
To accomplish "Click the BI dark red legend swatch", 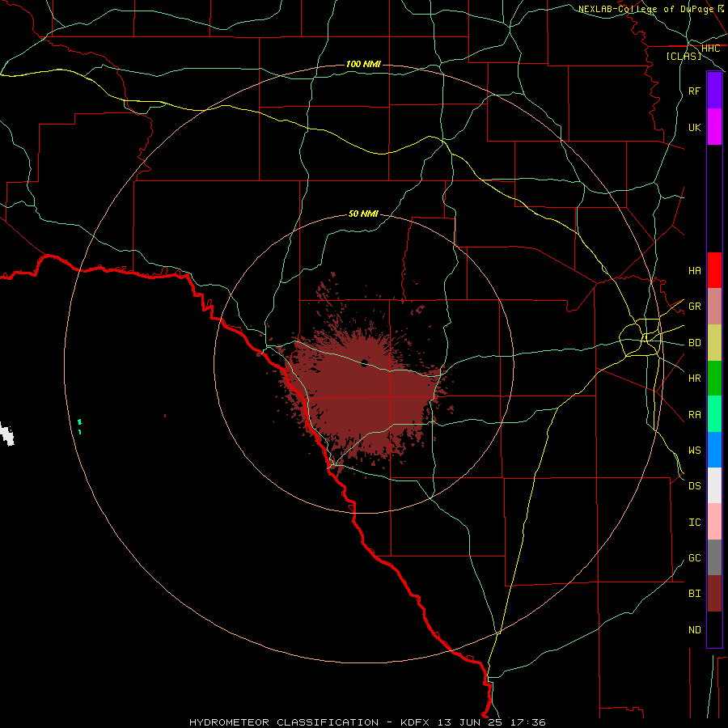I will (x=714, y=594).
